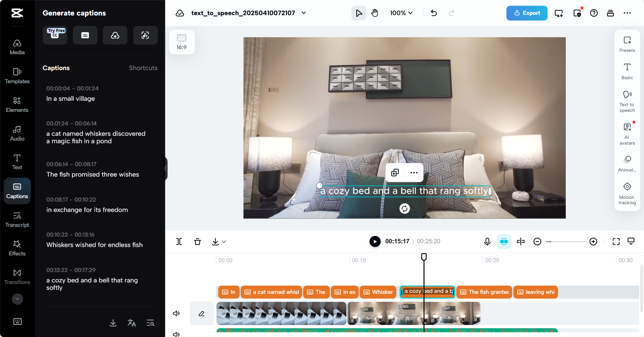Open the project name dropdown

[x=303, y=13]
